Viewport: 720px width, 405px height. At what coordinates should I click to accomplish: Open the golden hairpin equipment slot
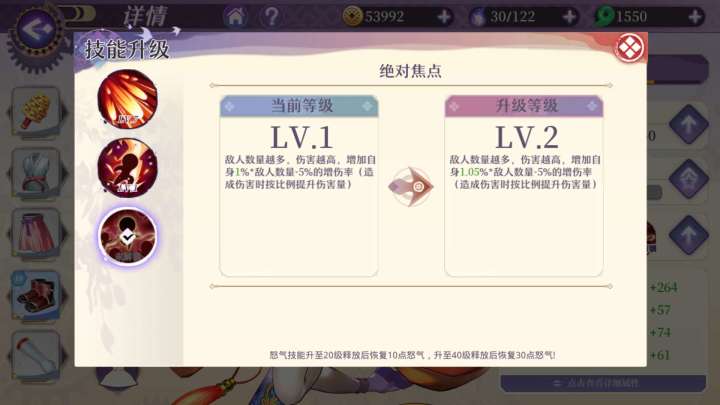tap(36, 112)
